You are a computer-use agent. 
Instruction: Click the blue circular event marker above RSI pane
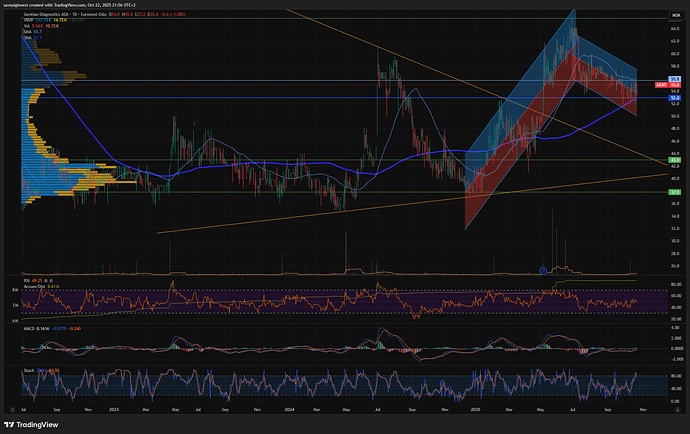pos(543,270)
